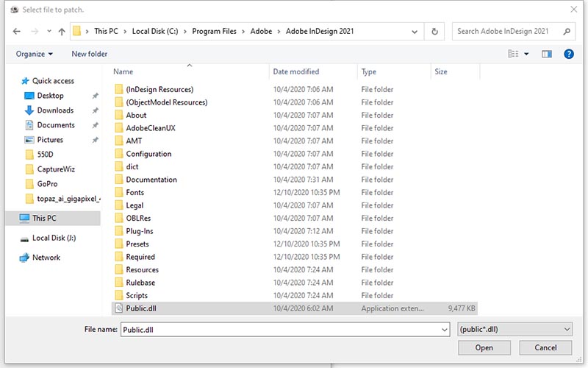Refresh the Adobe InDesign 2021 folder
This screenshot has height=368, width=588.
(434, 32)
